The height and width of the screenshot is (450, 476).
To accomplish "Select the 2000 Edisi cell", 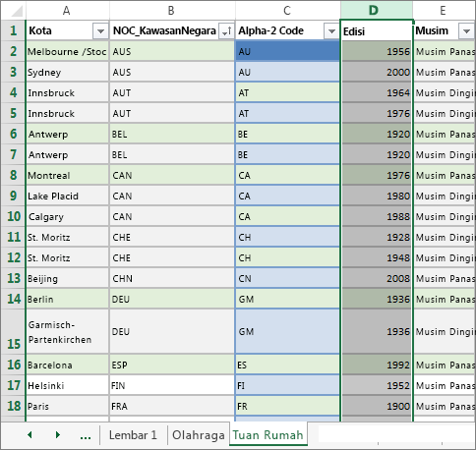I will click(377, 72).
